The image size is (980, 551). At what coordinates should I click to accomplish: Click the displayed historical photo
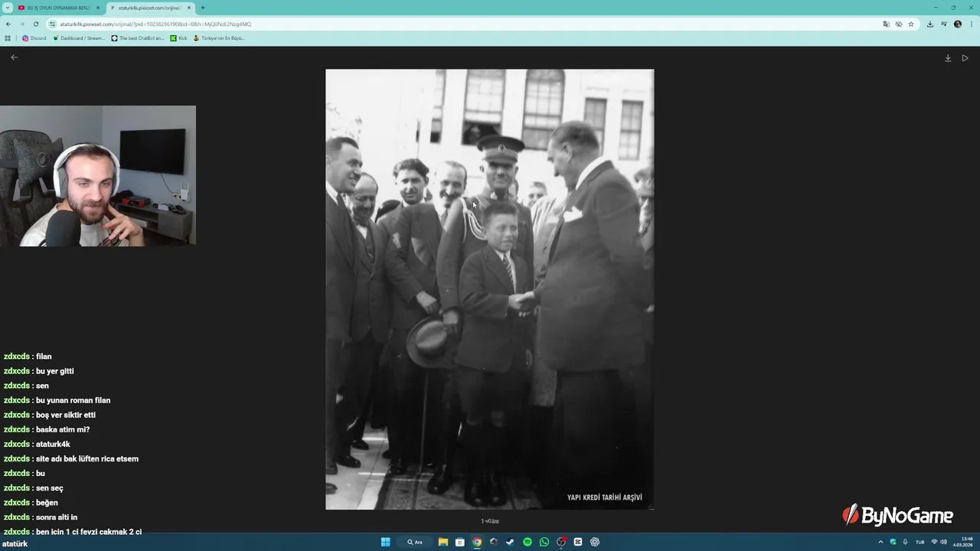(x=490, y=289)
